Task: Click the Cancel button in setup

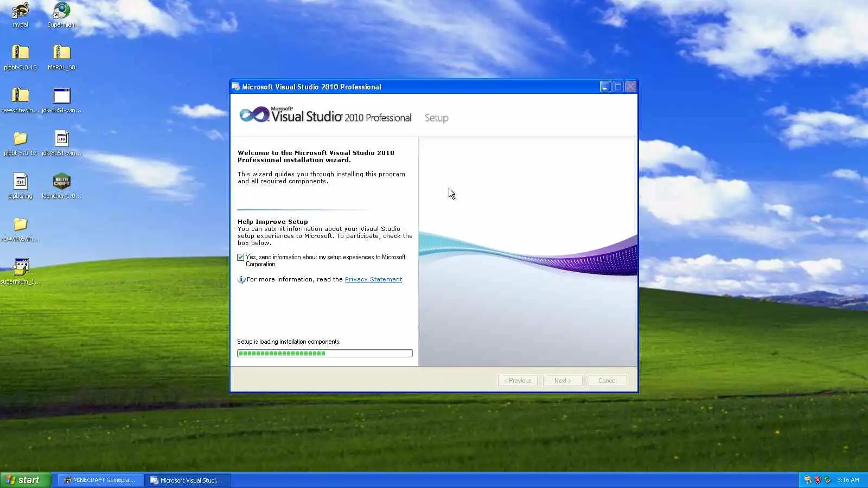Action: click(607, 381)
